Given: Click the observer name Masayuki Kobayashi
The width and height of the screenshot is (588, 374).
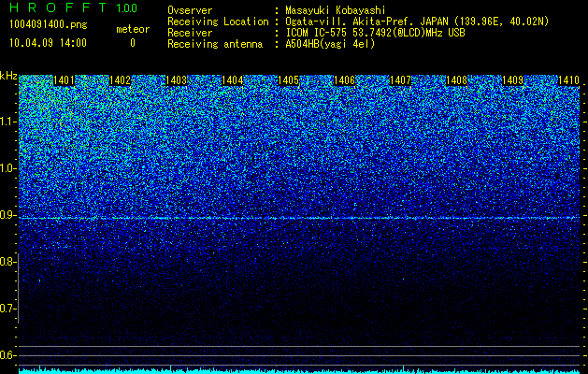Looking at the screenshot, I should [336, 11].
